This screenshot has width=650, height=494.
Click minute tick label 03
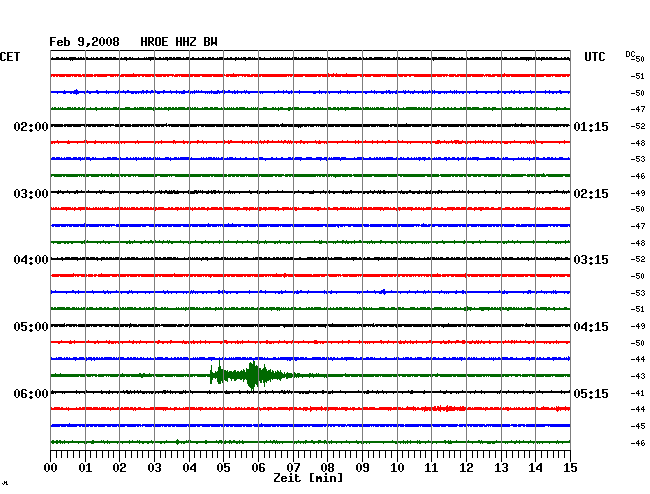(154, 468)
